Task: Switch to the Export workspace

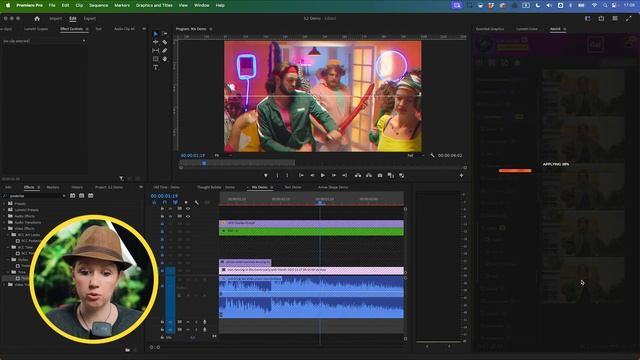Action: click(x=89, y=18)
